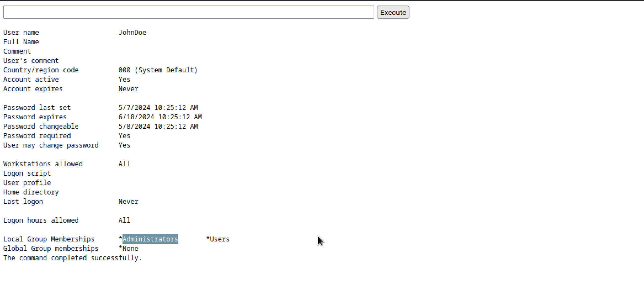Click '000 (System Default)' value
644x305 pixels.
pyautogui.click(x=158, y=70)
